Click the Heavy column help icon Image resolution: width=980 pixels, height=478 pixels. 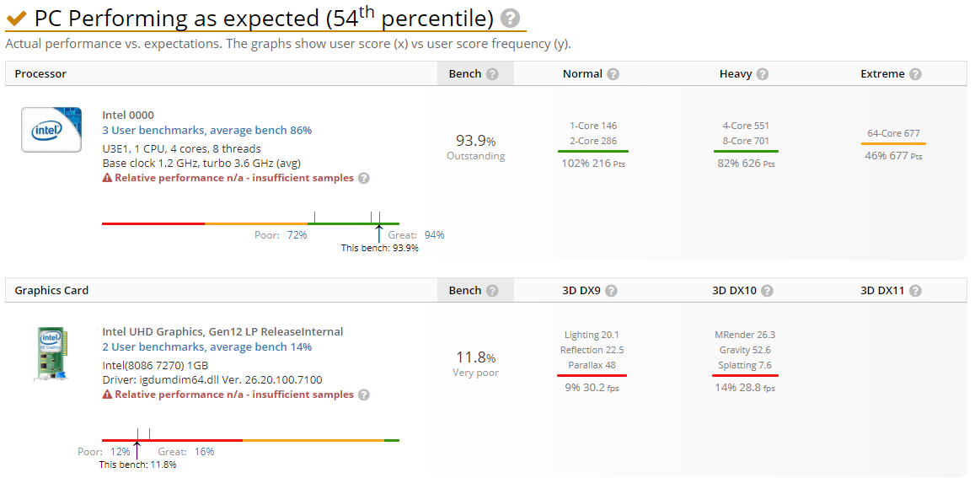point(763,74)
